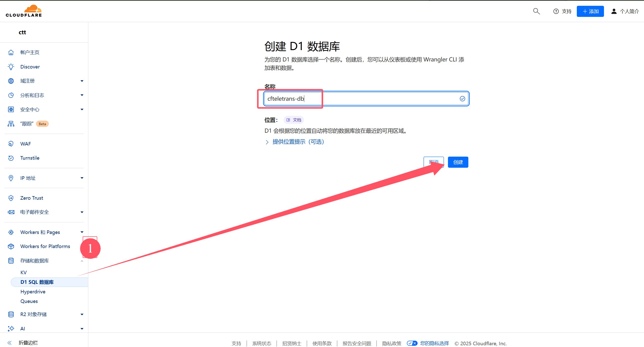
Task: Open the 支持 footer link
Action: [x=236, y=343]
